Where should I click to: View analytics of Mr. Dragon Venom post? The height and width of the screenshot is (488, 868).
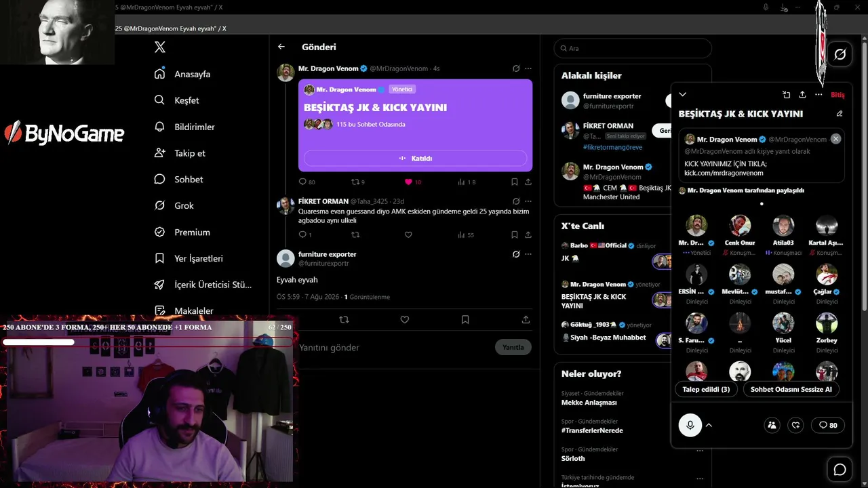(467, 182)
